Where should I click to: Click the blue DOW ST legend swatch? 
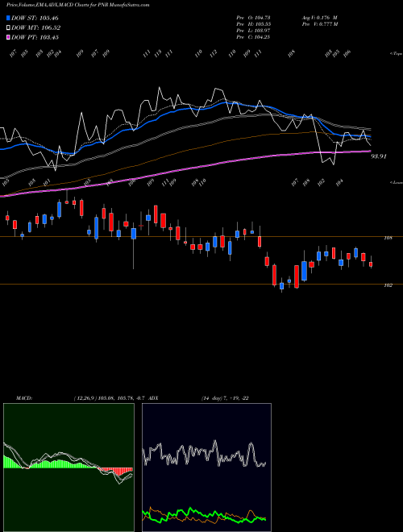click(8, 18)
